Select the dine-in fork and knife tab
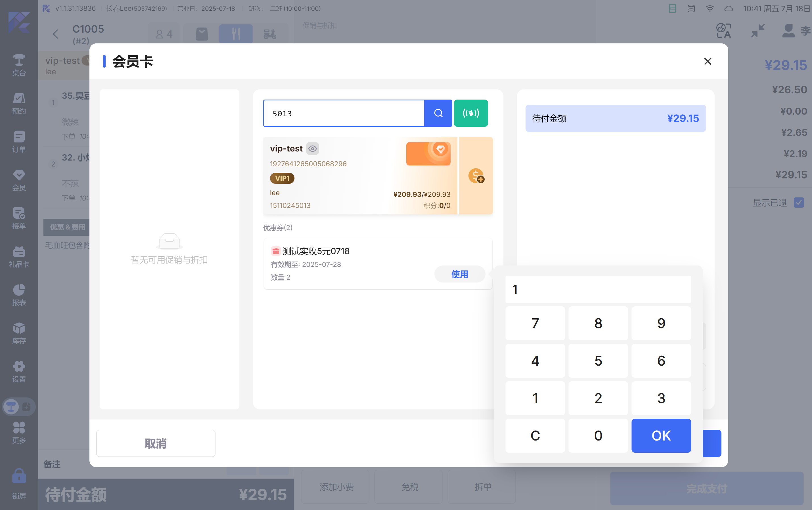 (236, 34)
